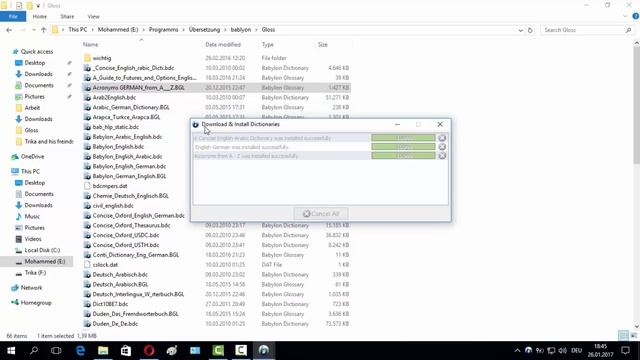Cancel the Concise English Arabic Dictionary download

tap(442, 138)
